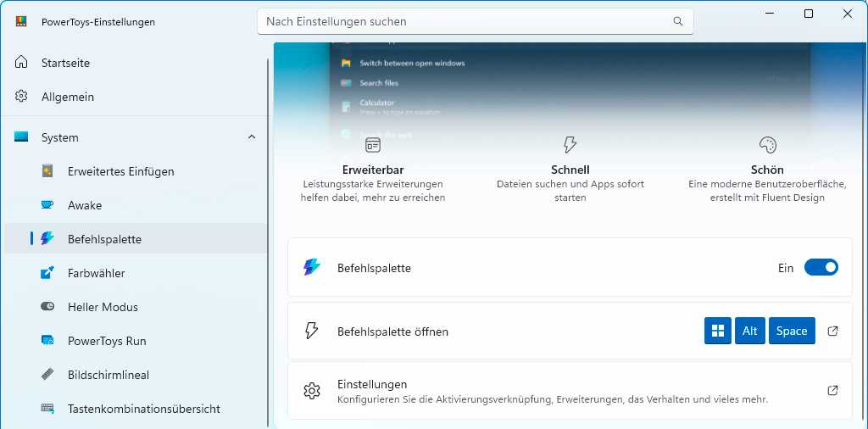868x429 pixels.
Task: Click the PowerToys Run icon
Action: pyautogui.click(x=47, y=341)
